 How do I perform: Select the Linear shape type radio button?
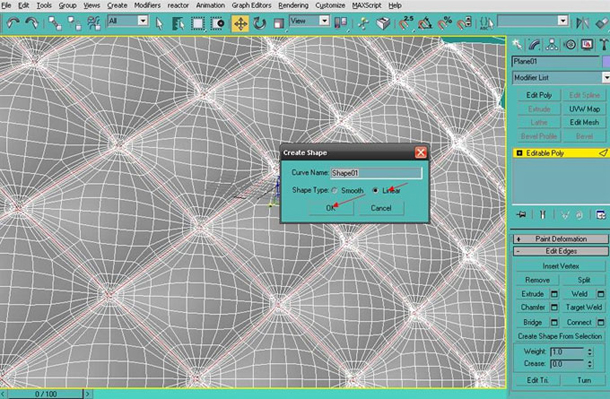[375, 191]
